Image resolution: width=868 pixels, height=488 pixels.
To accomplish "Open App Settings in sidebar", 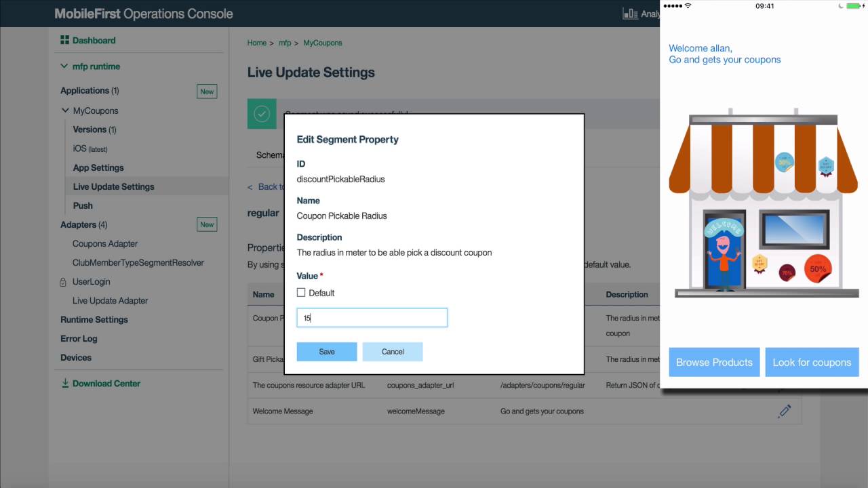I will [98, 167].
